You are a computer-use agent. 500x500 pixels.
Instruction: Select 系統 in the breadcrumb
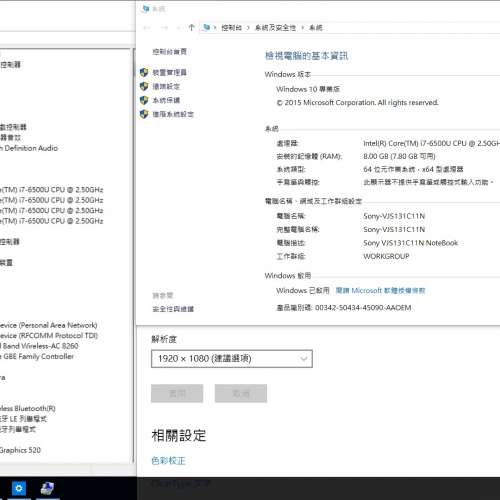(x=315, y=28)
